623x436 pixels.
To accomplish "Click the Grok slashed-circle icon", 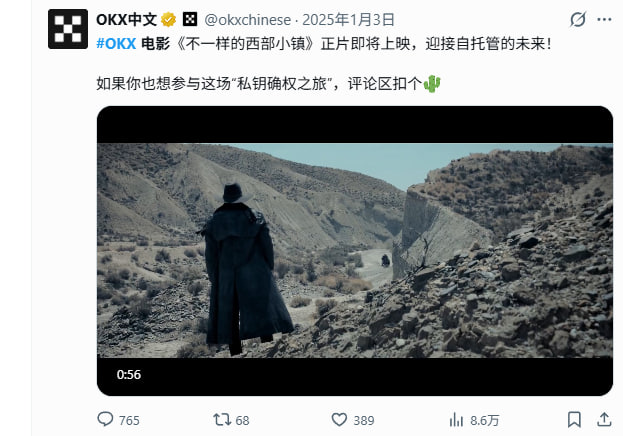I will point(577,19).
